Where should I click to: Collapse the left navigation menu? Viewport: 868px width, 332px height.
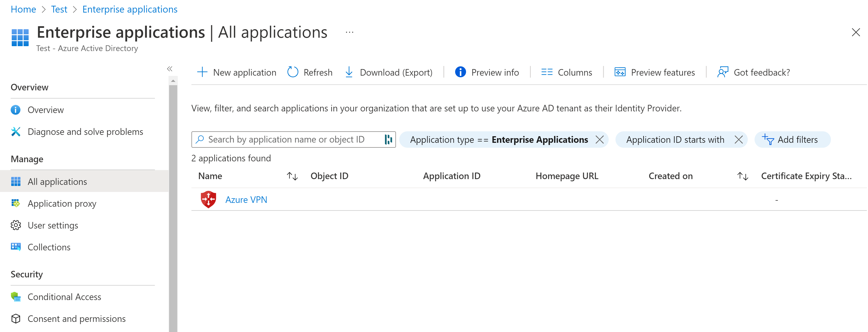(x=170, y=69)
